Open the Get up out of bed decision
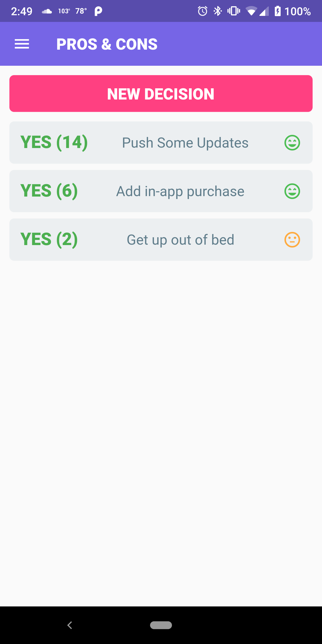This screenshot has height=644, width=322. pyautogui.click(x=180, y=240)
